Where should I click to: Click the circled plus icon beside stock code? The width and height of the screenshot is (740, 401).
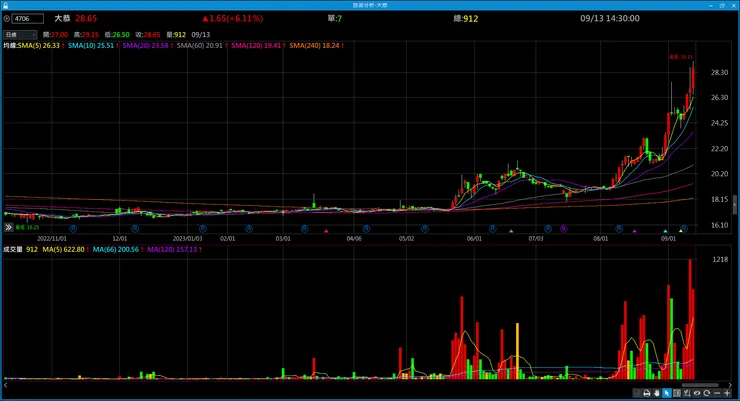(x=7, y=18)
